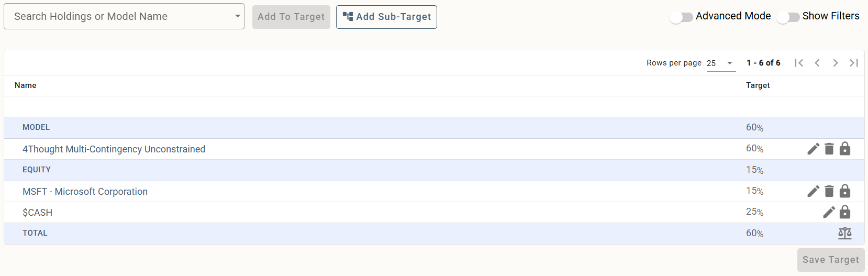Click the Add Sub-Target button
This screenshot has height=276, width=868.
[386, 17]
